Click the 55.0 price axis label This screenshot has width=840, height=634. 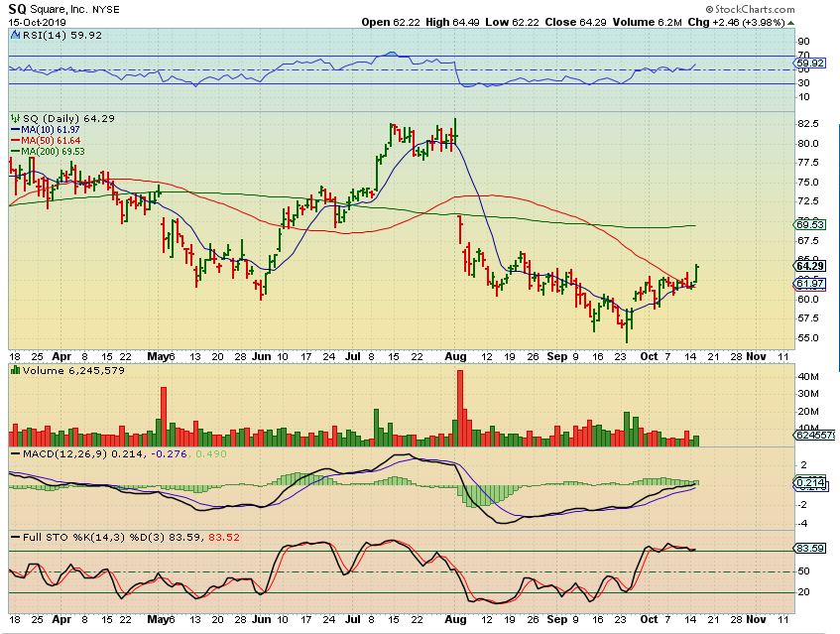click(x=808, y=338)
